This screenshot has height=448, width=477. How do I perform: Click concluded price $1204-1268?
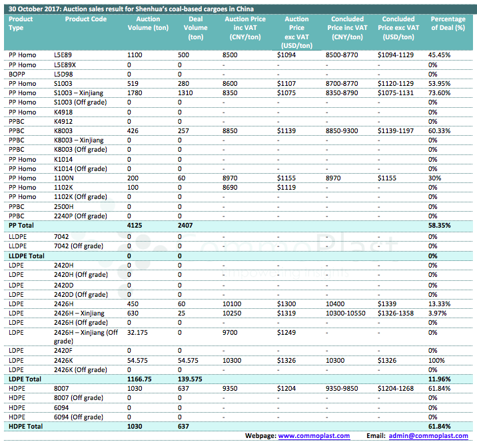pos(396,389)
